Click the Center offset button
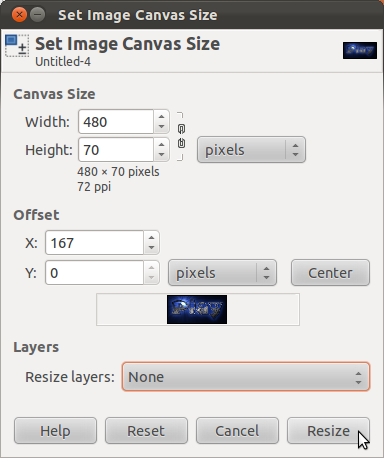Viewport: 384px width, 458px height. (330, 273)
